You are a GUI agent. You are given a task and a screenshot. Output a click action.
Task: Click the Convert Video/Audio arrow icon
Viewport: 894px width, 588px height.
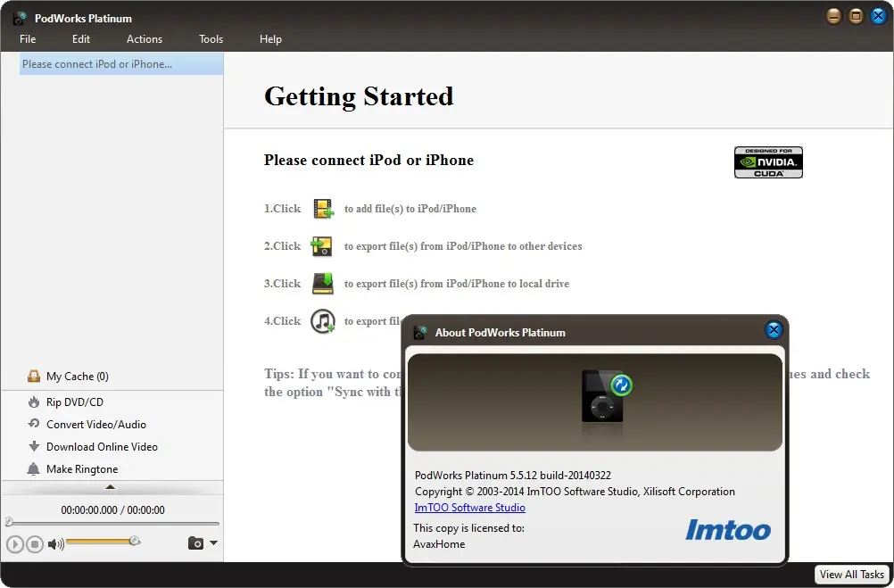tap(34, 424)
